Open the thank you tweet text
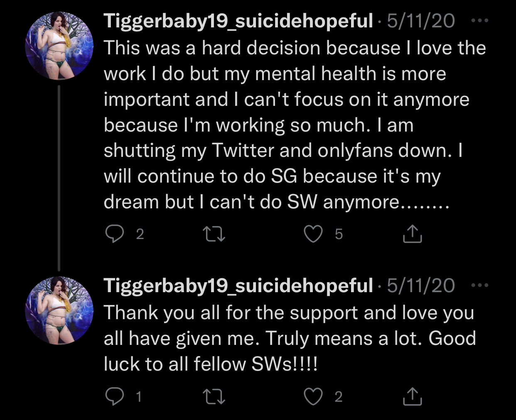The height and width of the screenshot is (420, 516). (290, 338)
